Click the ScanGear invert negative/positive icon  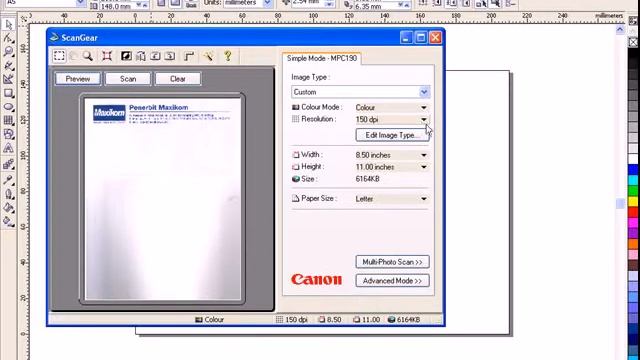point(126,56)
